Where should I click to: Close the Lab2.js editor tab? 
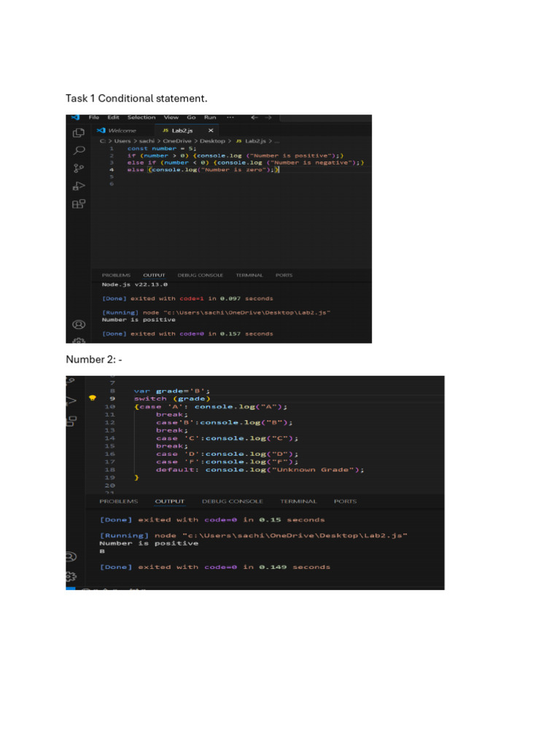point(211,131)
